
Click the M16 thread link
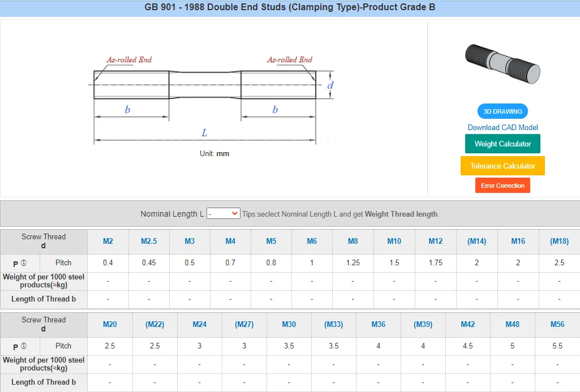click(x=517, y=241)
